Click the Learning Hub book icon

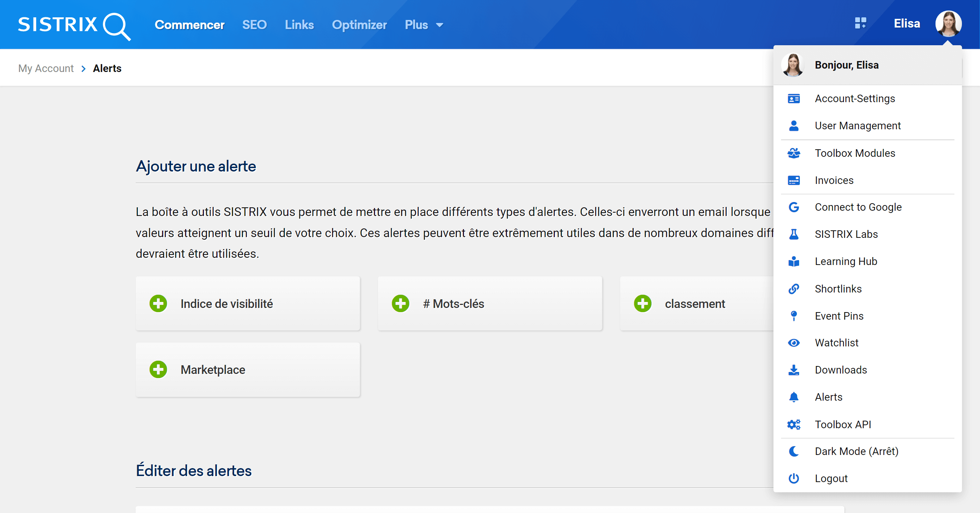(x=793, y=262)
